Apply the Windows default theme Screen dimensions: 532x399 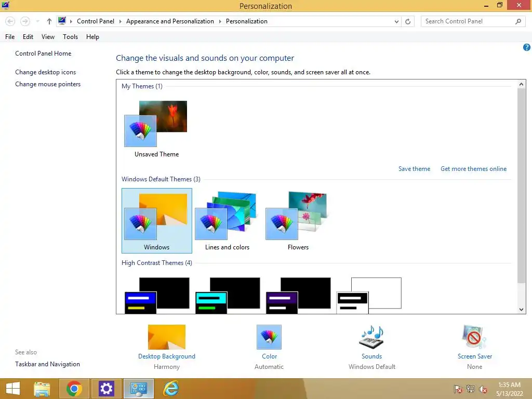pyautogui.click(x=157, y=220)
